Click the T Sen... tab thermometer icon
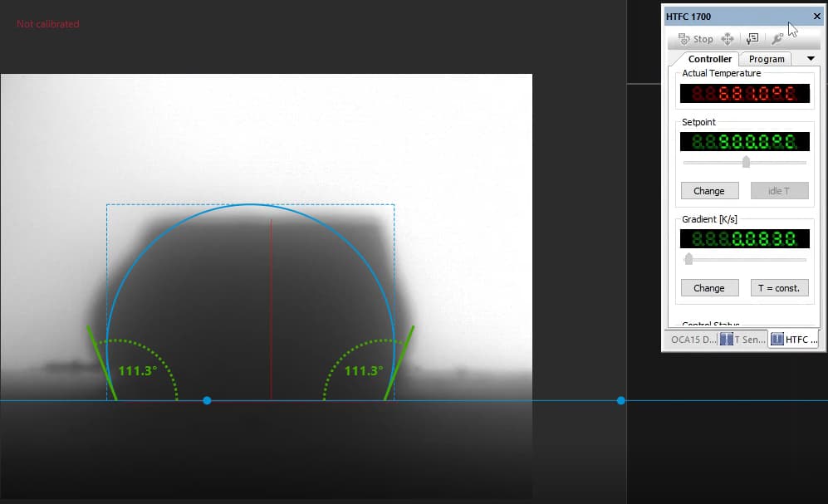This screenshot has width=828, height=504. click(x=726, y=339)
